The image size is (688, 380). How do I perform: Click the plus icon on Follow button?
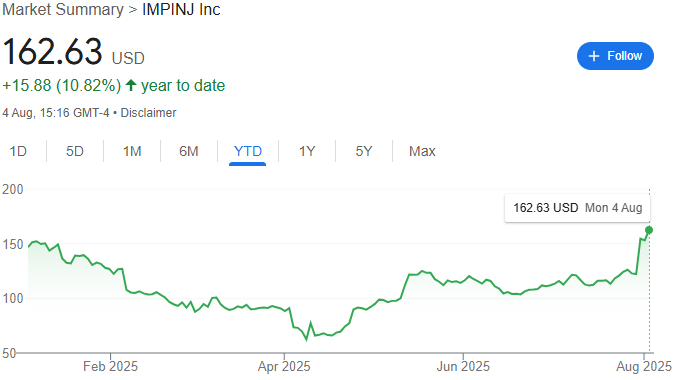coord(594,56)
